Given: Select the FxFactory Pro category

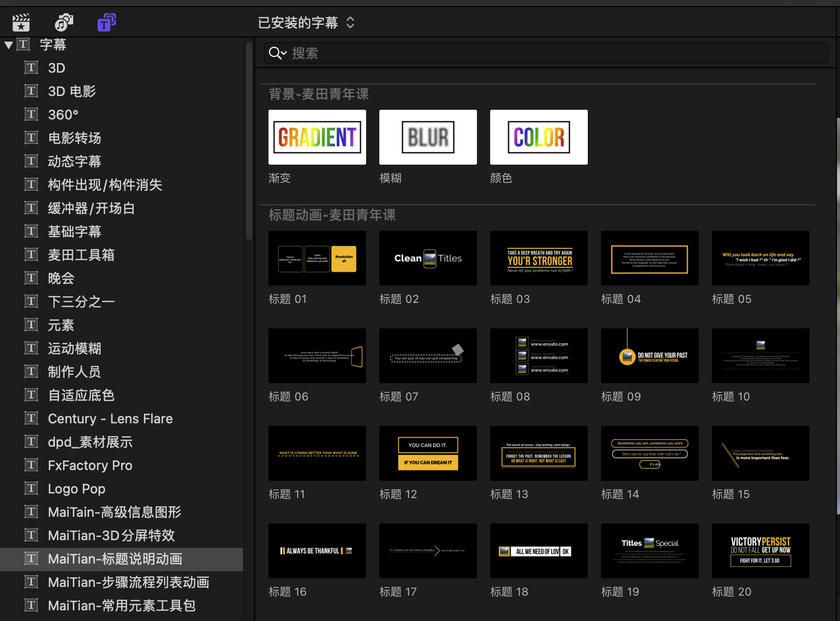Looking at the screenshot, I should pos(122,465).
